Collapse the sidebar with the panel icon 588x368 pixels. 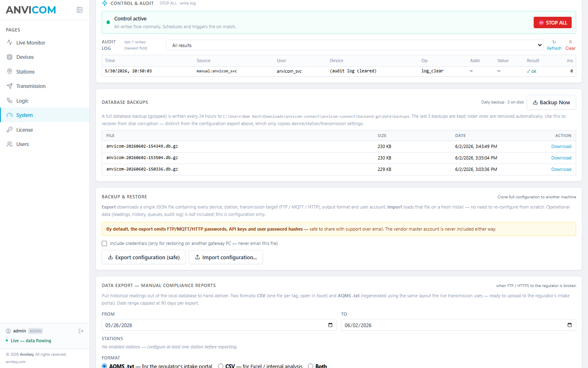(x=80, y=10)
